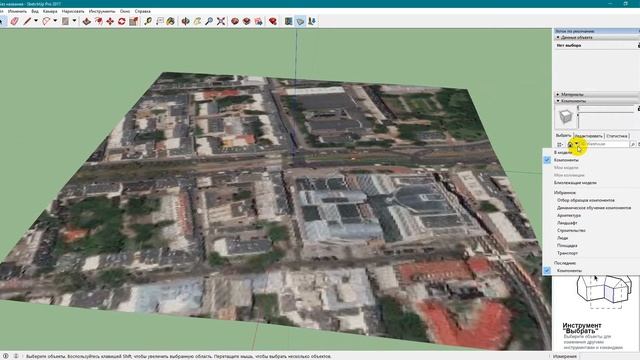Click the down-arrow import icon ending the toolbar
640x360 pixels.
pyautogui.click(x=312, y=21)
